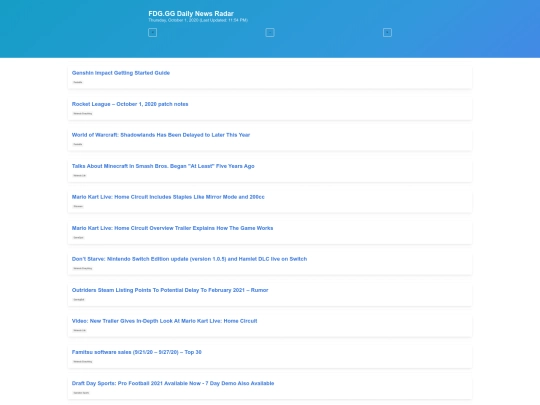The image size is (540, 405).
Task: Open Talks About Minecraft in Smash Bros. article
Action: [x=163, y=166]
